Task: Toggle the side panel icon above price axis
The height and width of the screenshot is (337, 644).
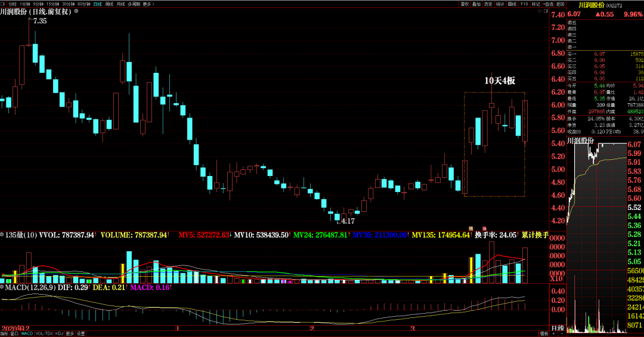Action: (x=546, y=11)
